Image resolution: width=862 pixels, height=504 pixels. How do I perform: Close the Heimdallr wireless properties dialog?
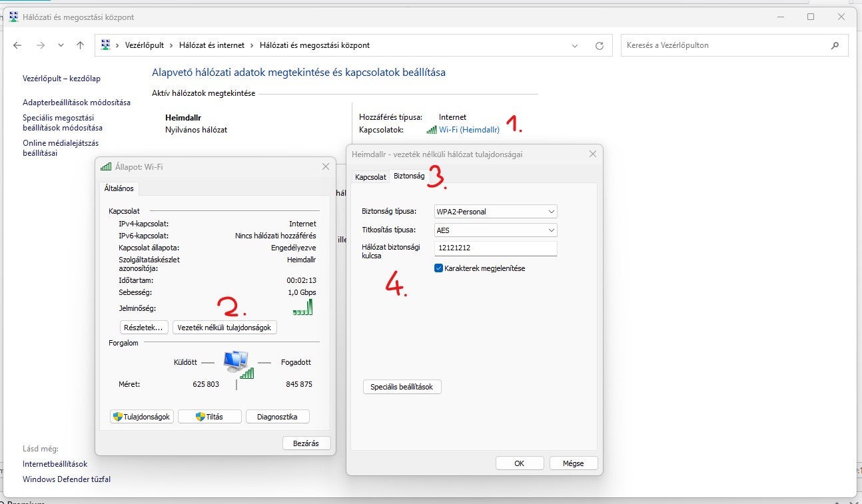pos(593,154)
